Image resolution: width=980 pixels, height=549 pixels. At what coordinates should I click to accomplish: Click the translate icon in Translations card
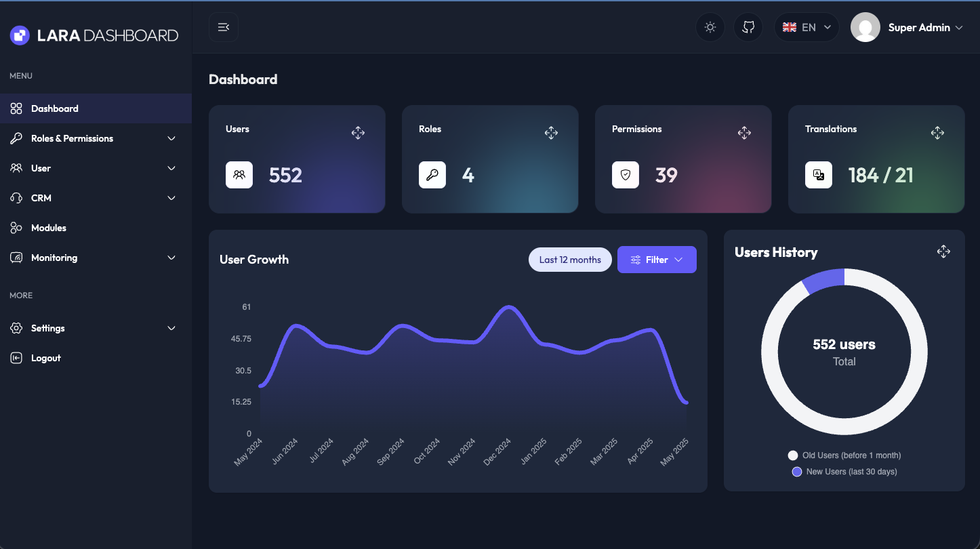point(819,175)
